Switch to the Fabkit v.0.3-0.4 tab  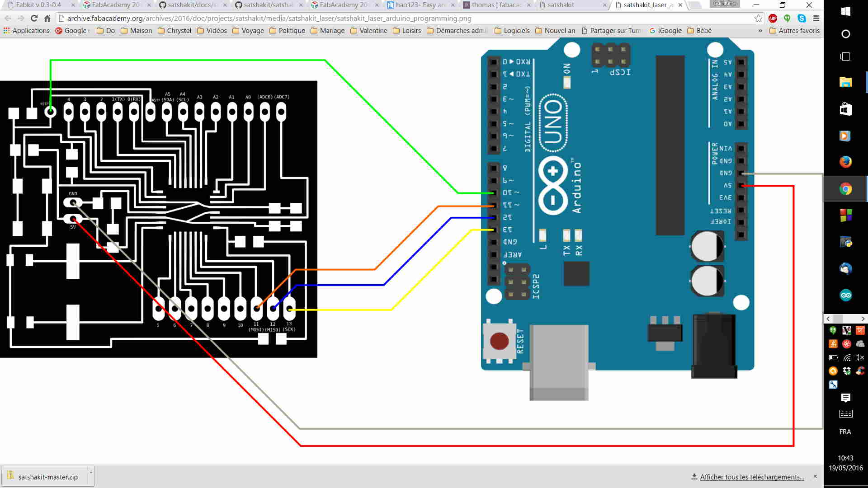(38, 5)
